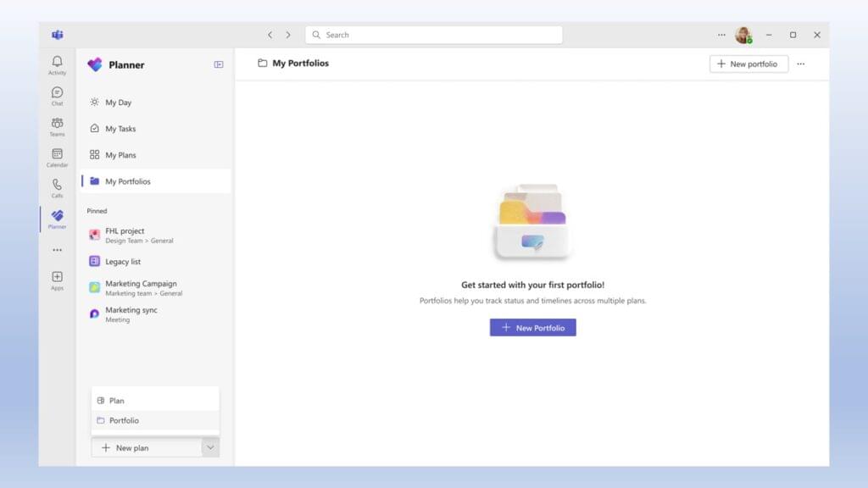Image resolution: width=868 pixels, height=488 pixels.
Task: Select the Planner app icon
Action: pyautogui.click(x=57, y=218)
